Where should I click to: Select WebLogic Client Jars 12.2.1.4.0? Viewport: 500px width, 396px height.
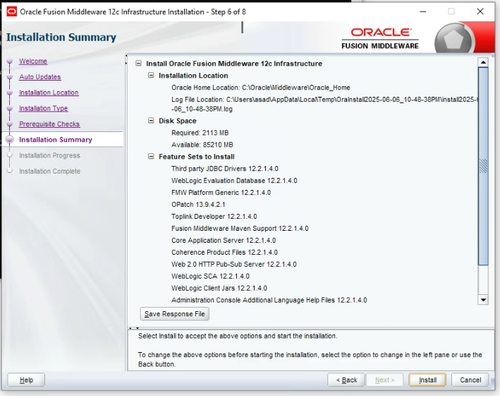pyautogui.click(x=219, y=288)
